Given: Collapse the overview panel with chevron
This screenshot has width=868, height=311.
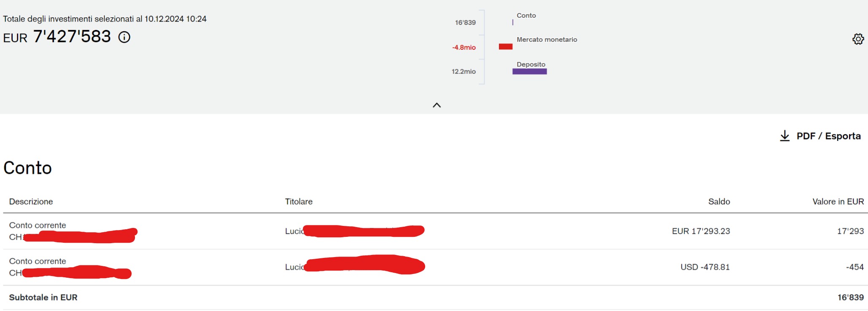Looking at the screenshot, I should [x=437, y=105].
